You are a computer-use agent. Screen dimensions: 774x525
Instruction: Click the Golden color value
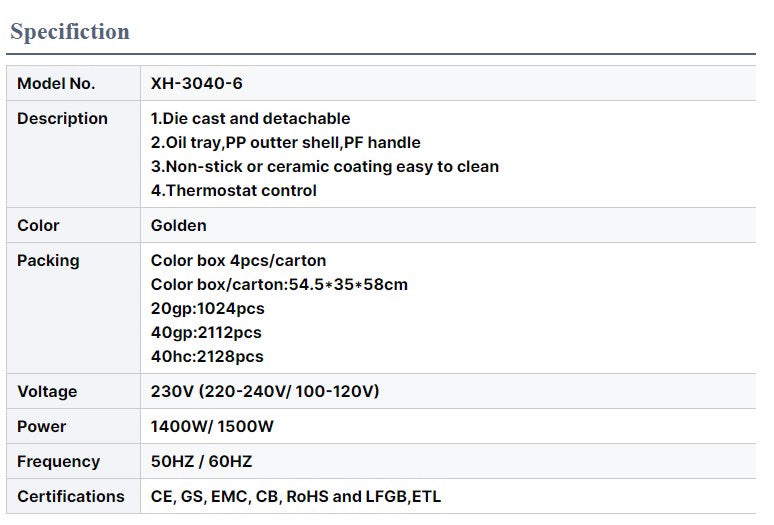179,226
